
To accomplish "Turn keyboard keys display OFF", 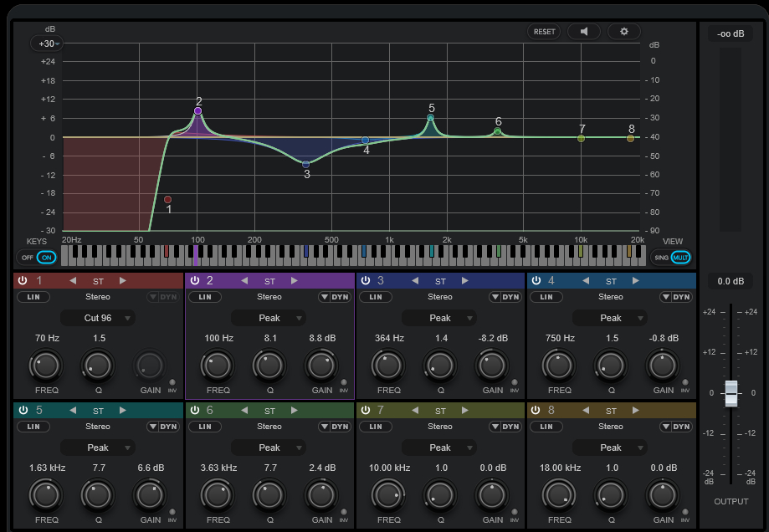I will (28, 258).
